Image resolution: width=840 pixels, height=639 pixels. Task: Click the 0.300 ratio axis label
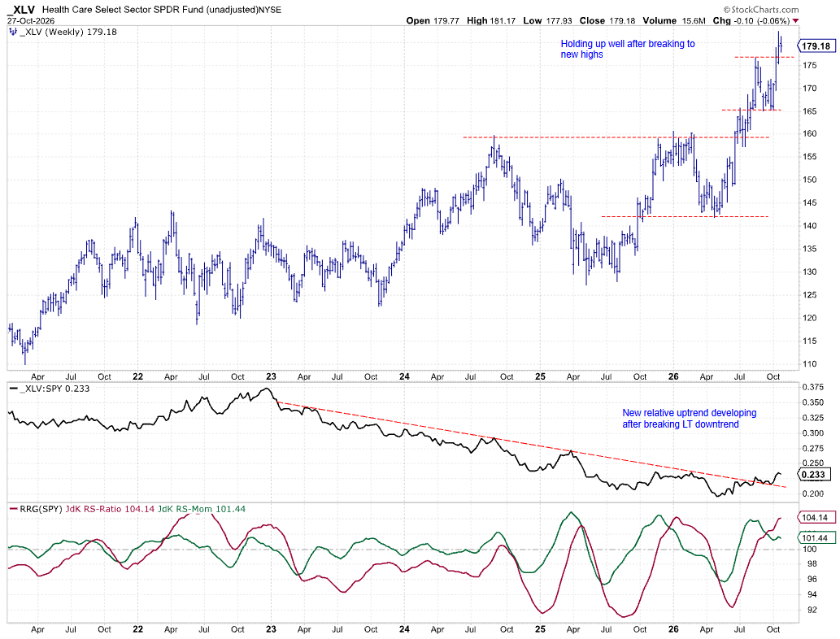pos(812,433)
